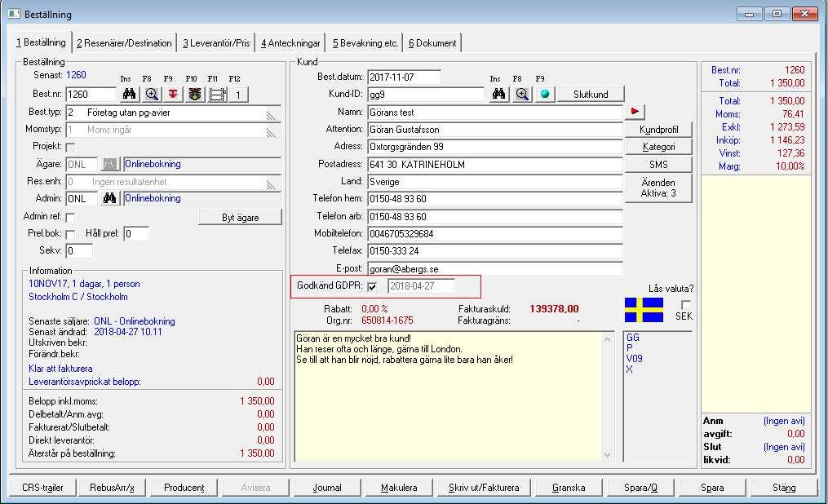Click the greyed icon button beside Ägare

click(x=110, y=165)
